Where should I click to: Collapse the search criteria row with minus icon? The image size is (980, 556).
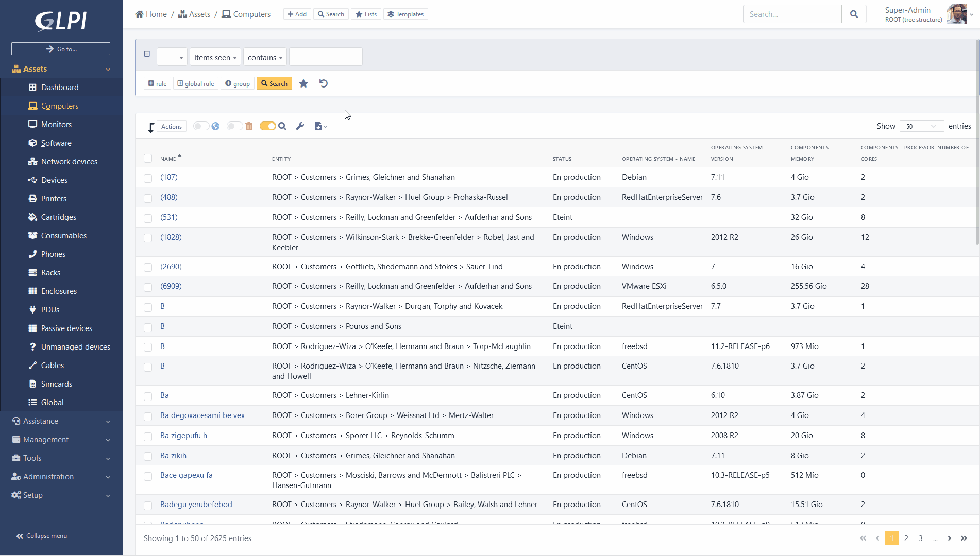(x=147, y=54)
